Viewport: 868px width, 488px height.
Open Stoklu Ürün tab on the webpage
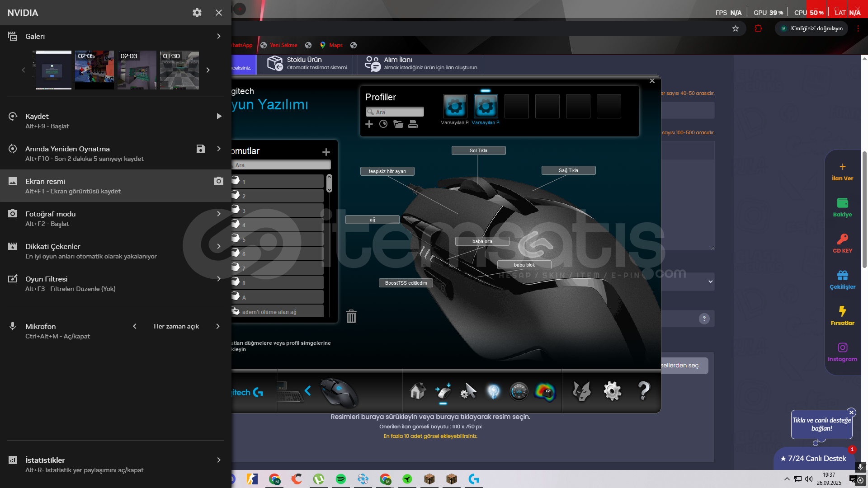[x=307, y=63]
